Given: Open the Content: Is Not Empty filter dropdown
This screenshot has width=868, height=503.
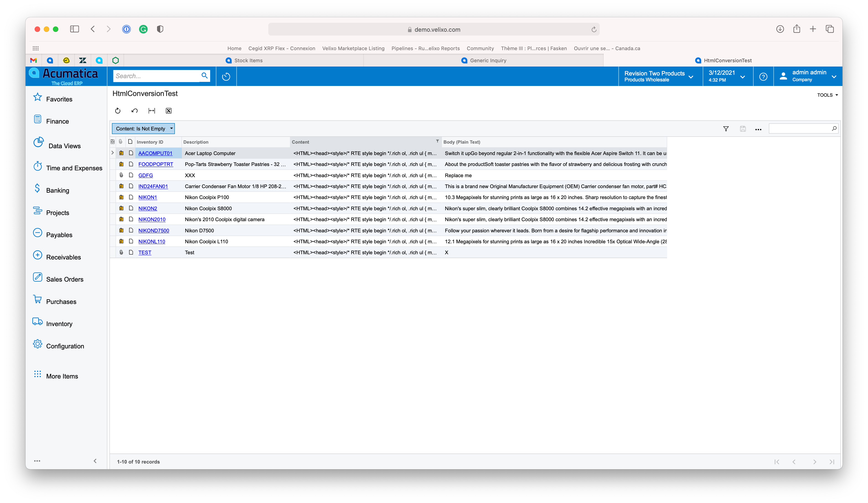Looking at the screenshot, I should coord(143,129).
